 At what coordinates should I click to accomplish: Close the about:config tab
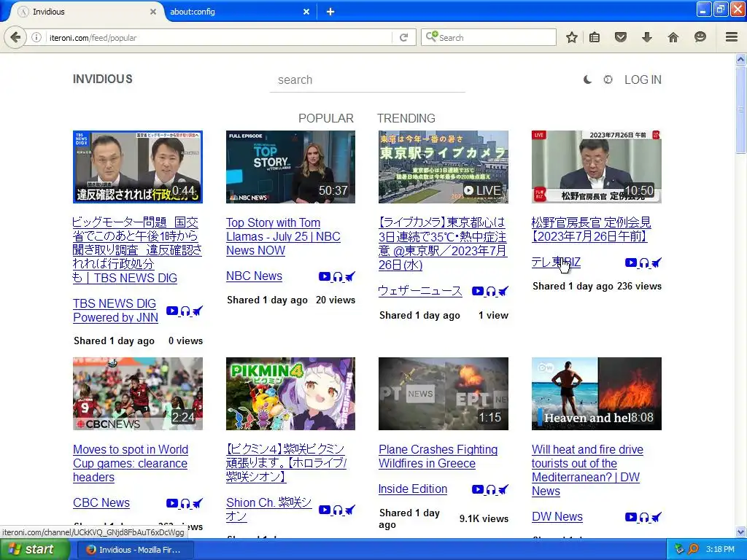306,12
